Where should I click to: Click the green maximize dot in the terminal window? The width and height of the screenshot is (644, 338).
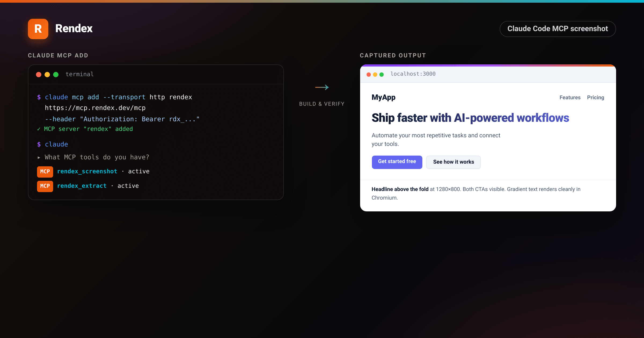[56, 75]
